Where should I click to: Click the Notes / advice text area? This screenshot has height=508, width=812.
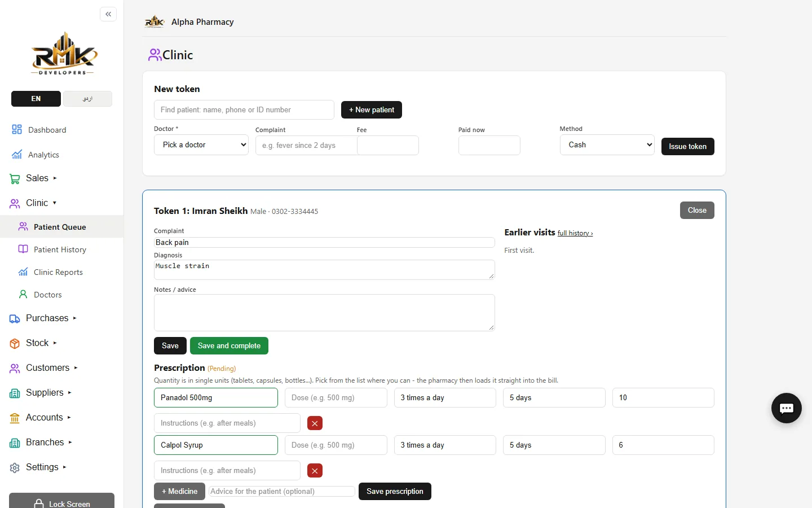point(324,313)
